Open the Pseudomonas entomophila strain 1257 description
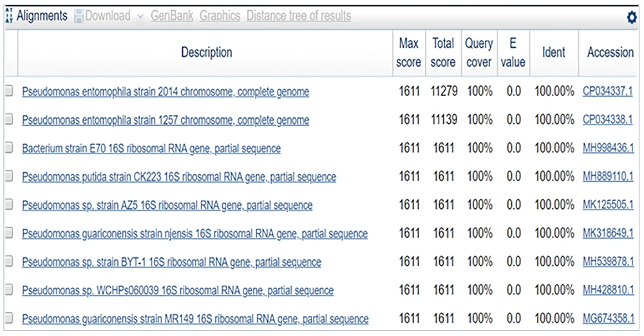Viewport: 644px width, 336px height. pyautogui.click(x=166, y=121)
